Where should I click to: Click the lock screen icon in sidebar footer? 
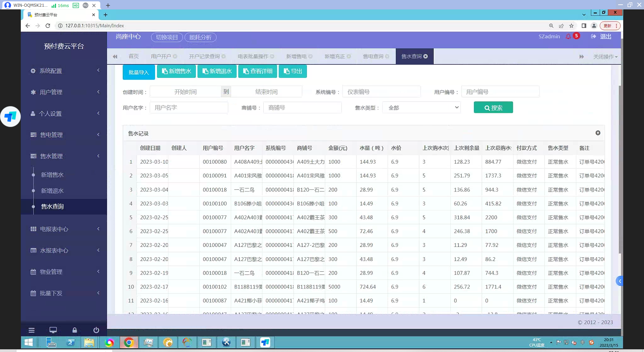click(x=74, y=330)
